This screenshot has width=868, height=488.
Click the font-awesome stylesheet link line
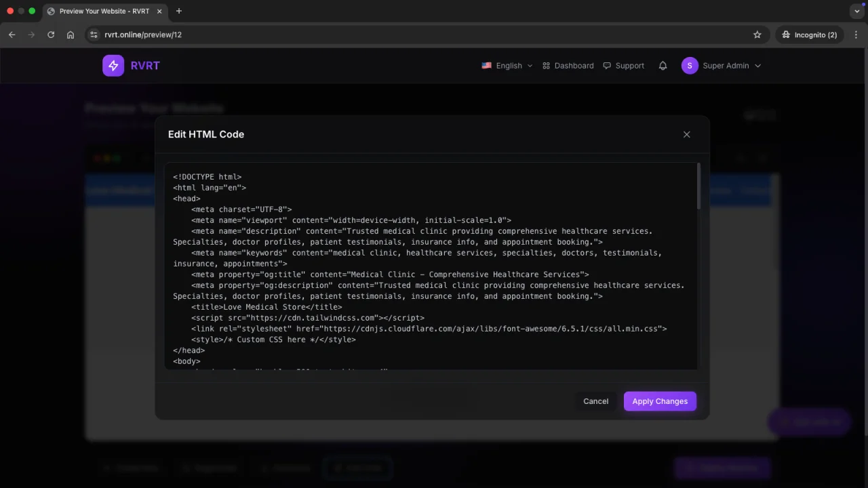pyautogui.click(x=429, y=329)
